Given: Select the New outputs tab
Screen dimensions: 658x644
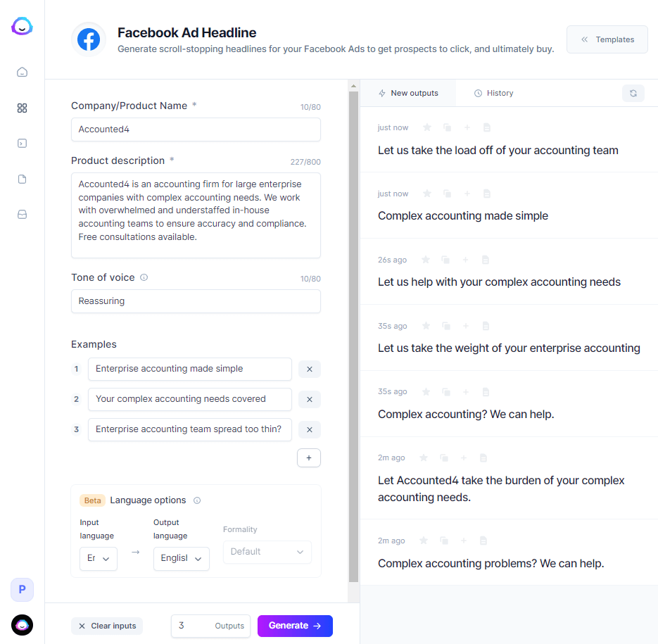Looking at the screenshot, I should pos(408,93).
